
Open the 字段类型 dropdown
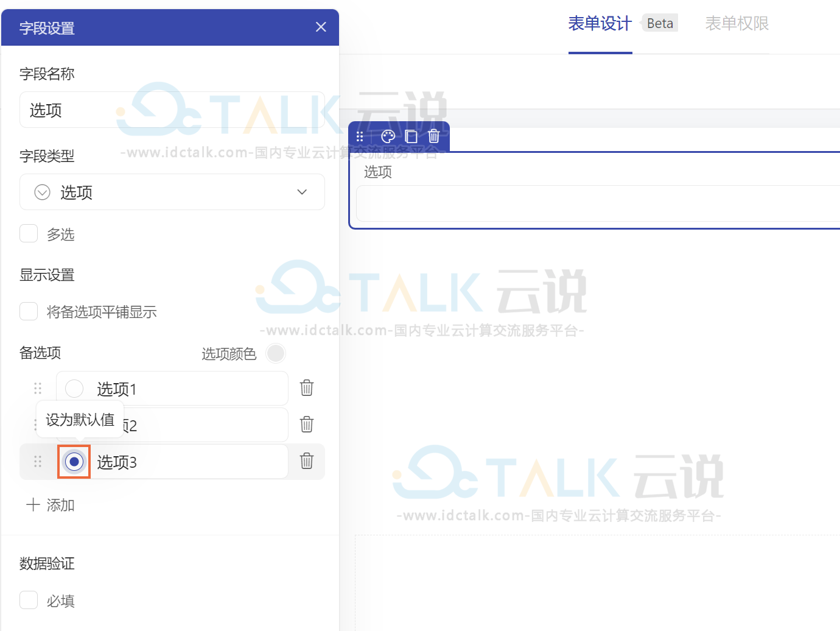click(172, 192)
